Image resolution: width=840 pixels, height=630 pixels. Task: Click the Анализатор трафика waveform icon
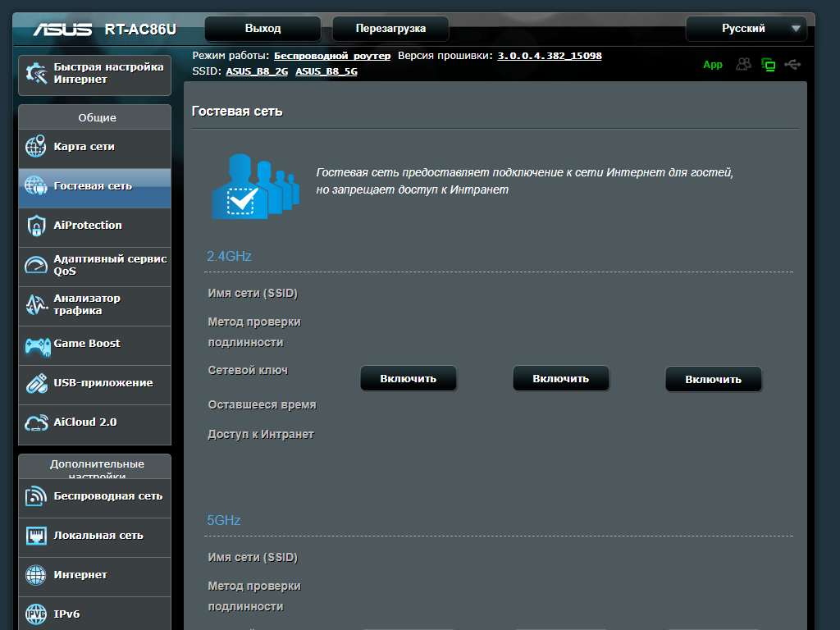[x=36, y=304]
